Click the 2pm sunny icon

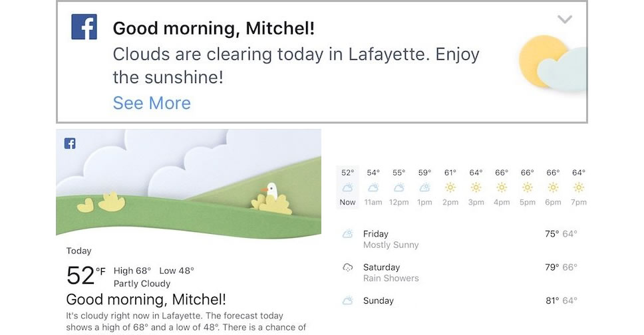(450, 187)
